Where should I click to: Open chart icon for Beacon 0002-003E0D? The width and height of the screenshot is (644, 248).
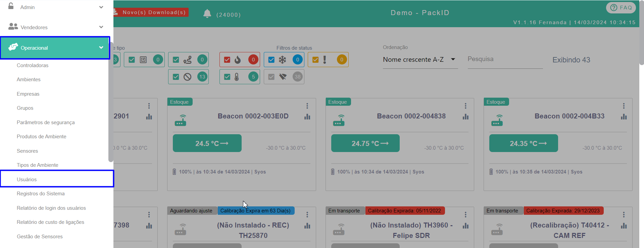pyautogui.click(x=307, y=117)
